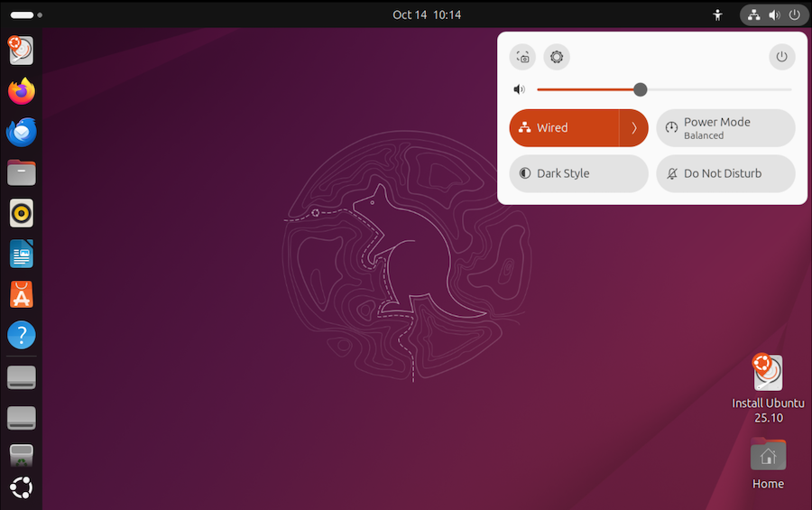Open Thunderbird Mail from the dock

[x=22, y=132]
